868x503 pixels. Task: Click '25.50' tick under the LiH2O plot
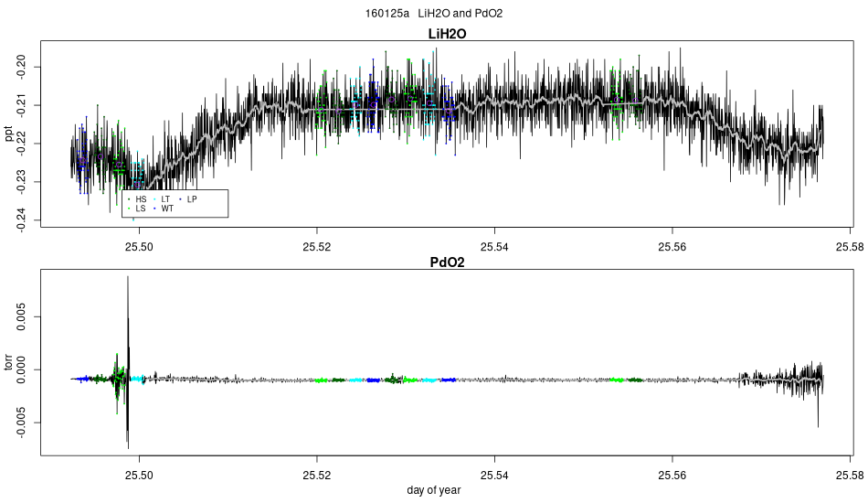pyautogui.click(x=139, y=247)
